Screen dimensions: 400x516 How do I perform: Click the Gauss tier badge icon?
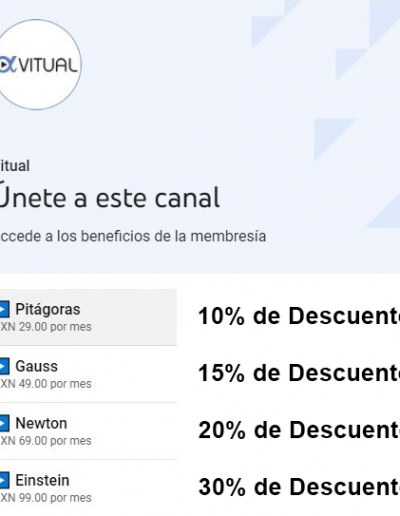click(4, 366)
